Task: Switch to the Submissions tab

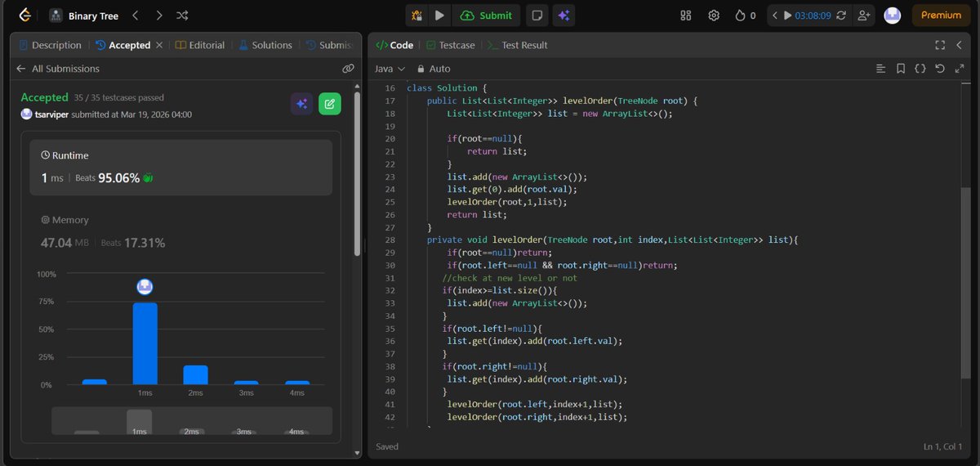Action: click(x=328, y=45)
